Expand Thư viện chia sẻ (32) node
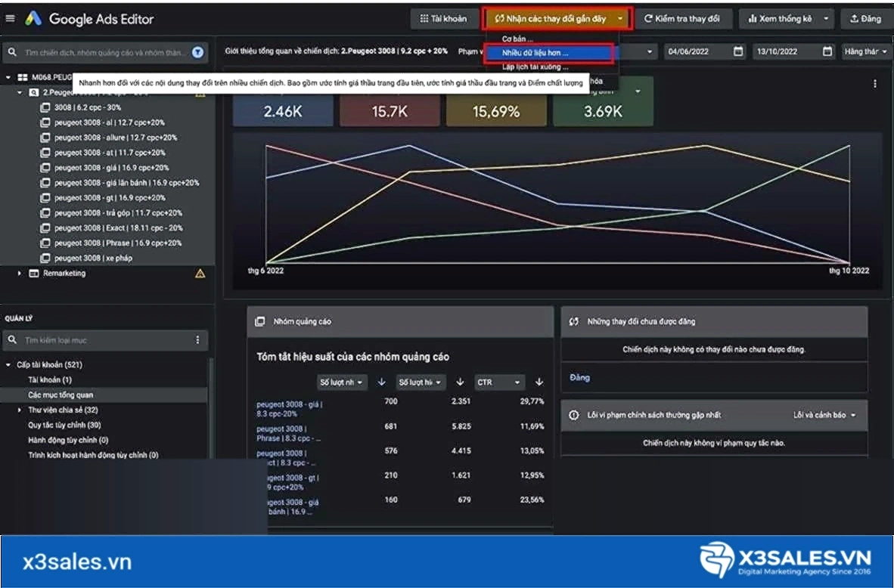 20,410
